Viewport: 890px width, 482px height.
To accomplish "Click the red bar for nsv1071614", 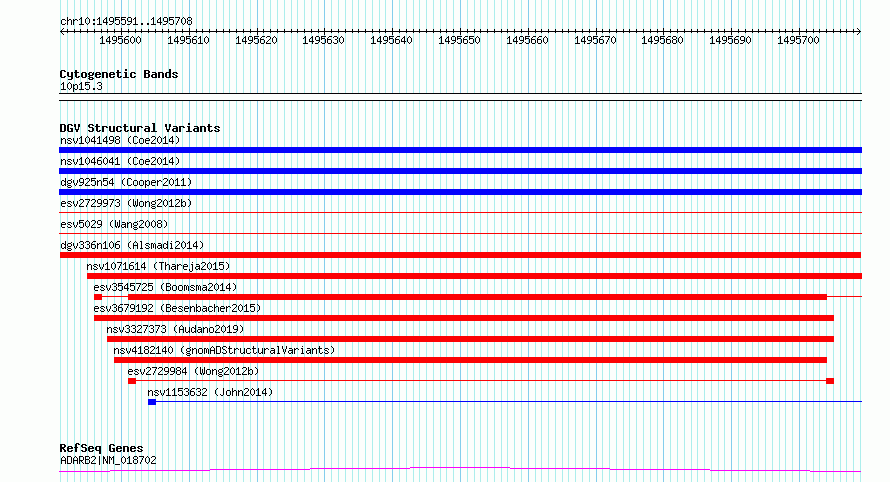I will pos(474,276).
